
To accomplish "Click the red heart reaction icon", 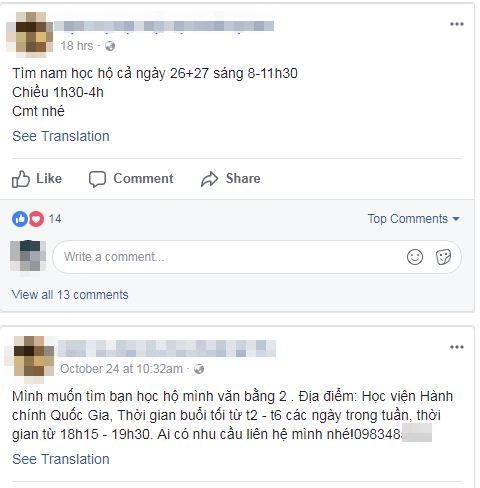I will (x=36, y=219).
